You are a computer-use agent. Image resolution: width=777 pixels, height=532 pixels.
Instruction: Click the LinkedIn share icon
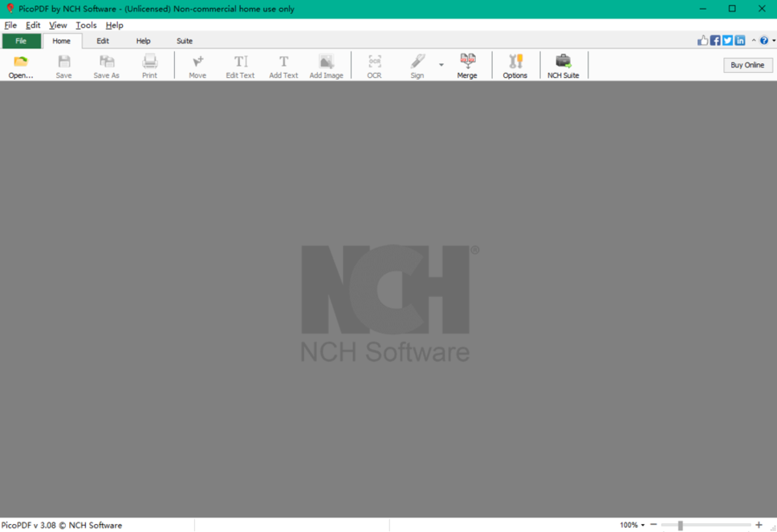point(740,41)
